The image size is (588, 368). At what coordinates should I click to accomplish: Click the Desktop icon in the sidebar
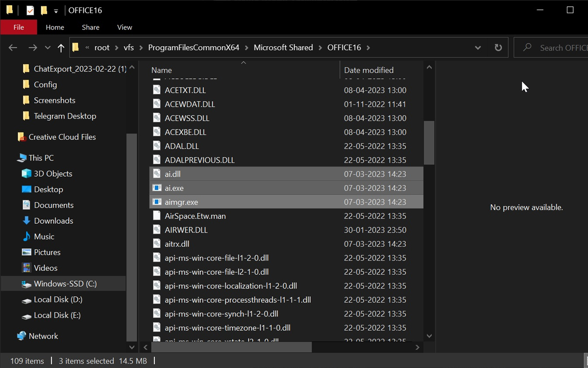click(x=26, y=189)
